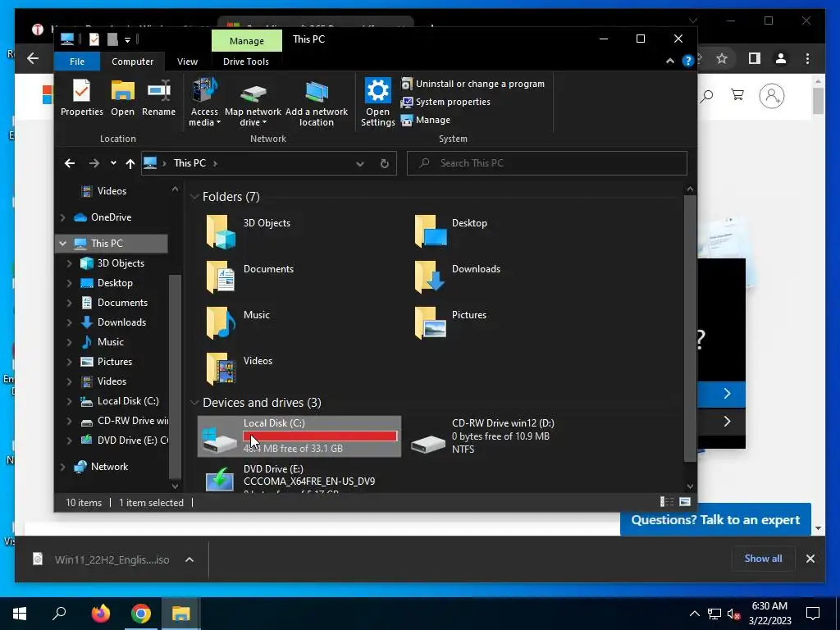Click Questions? Talk to an expert
Screen dimensions: 840x630
715,519
